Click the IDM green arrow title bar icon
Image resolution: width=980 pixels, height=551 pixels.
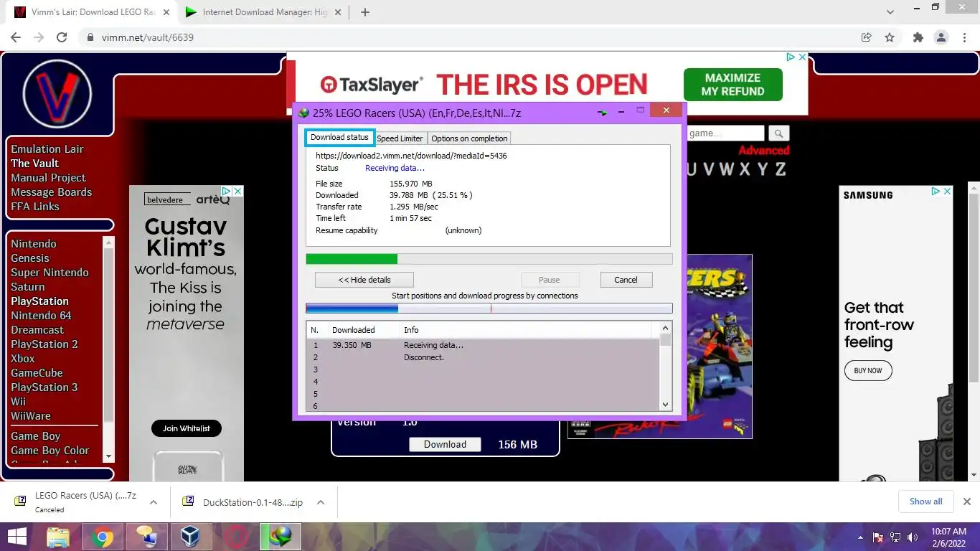pyautogui.click(x=603, y=113)
